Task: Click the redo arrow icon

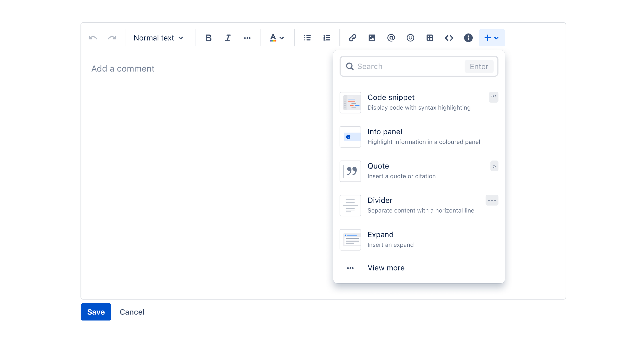Action: click(x=112, y=38)
